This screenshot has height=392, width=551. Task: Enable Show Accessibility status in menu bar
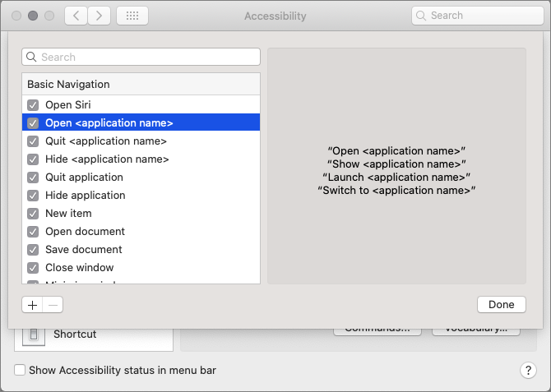21,371
